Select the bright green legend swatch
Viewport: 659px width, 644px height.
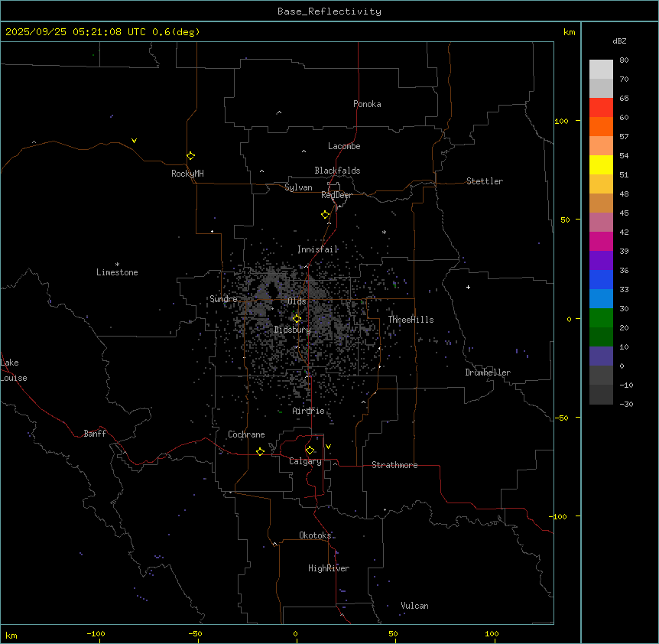pyautogui.click(x=601, y=317)
